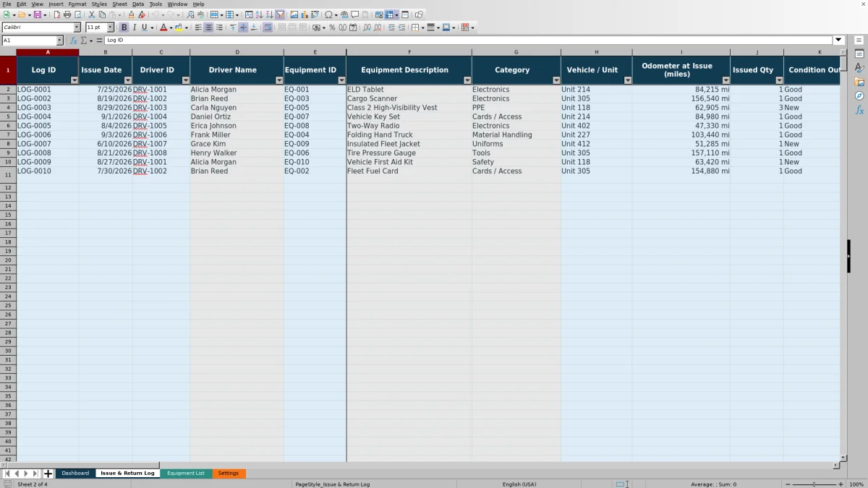The image size is (868, 488).
Task: Switch to the Dashboard sheet tab
Action: pos(75,474)
